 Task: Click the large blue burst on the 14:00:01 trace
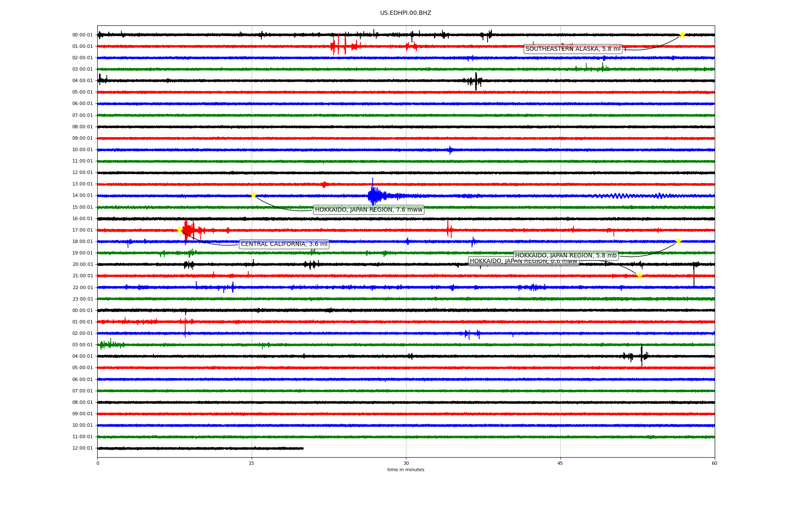pos(374,195)
